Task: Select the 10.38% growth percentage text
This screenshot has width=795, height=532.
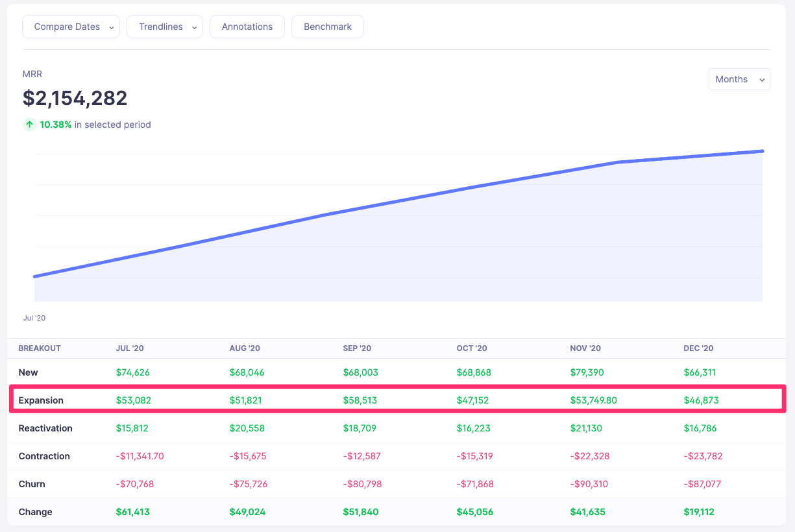Action: [55, 124]
